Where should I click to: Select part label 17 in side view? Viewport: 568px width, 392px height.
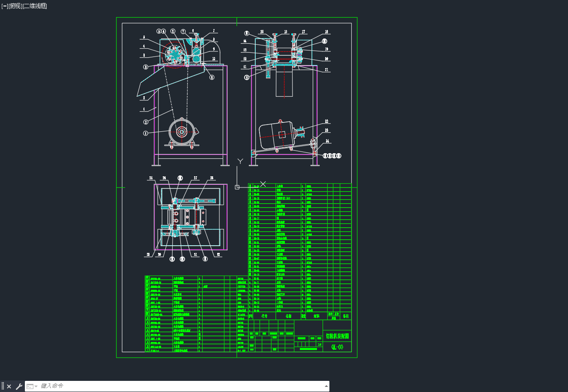pos(303,32)
